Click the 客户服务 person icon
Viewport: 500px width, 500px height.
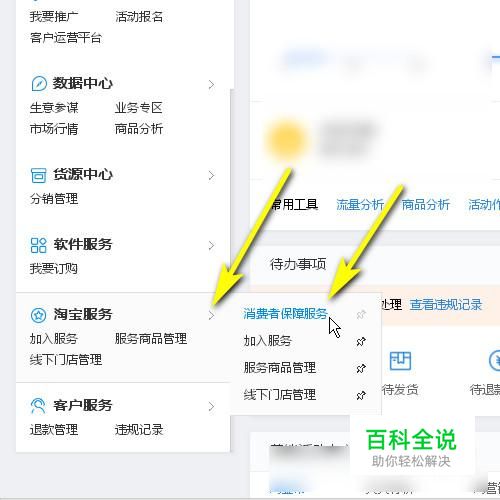coord(38,406)
